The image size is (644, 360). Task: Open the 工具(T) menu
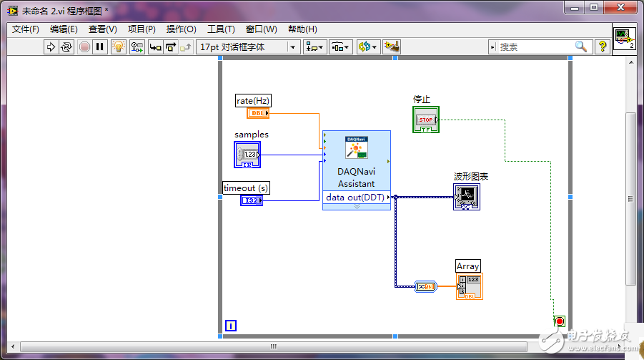221,29
